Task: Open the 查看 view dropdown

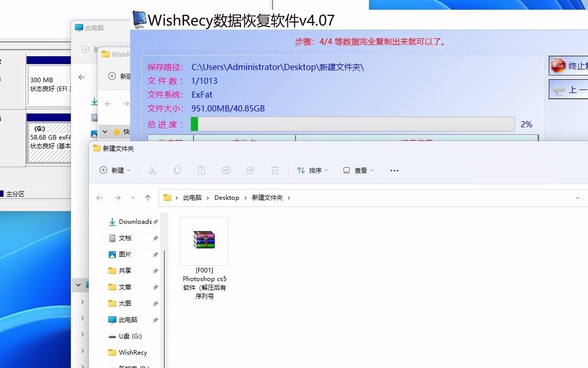Action: pos(358,170)
